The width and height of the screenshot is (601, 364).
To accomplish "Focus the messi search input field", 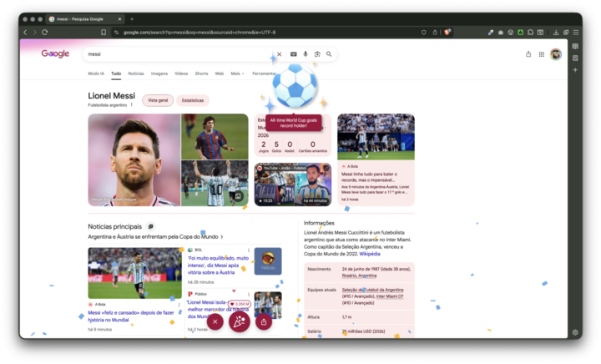I will pos(179,54).
